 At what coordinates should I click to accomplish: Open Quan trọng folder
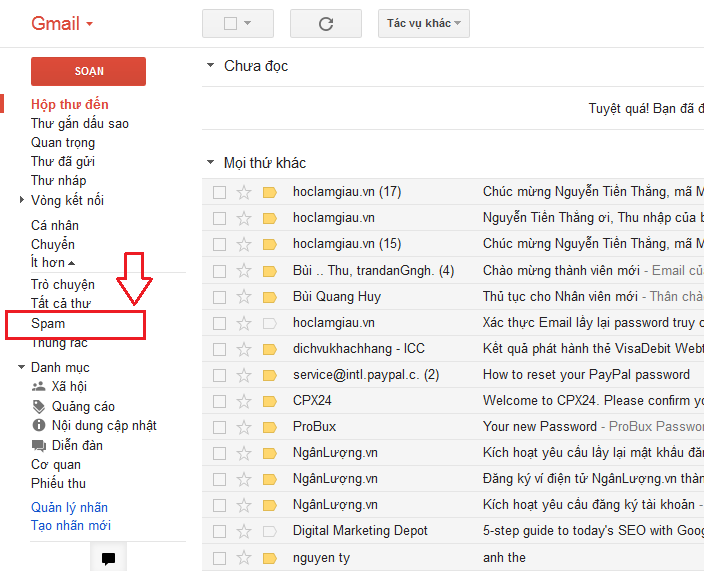coord(63,143)
